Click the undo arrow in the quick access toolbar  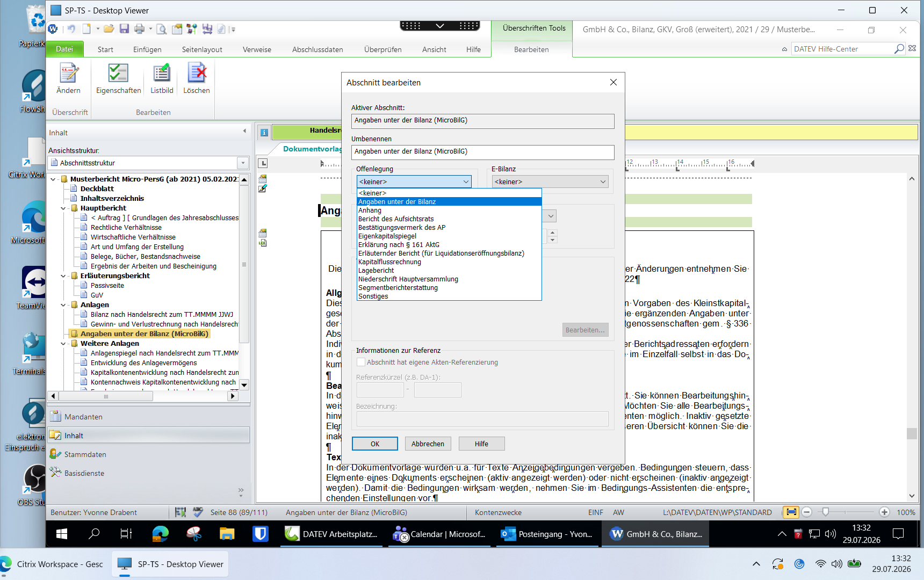pos(71,29)
